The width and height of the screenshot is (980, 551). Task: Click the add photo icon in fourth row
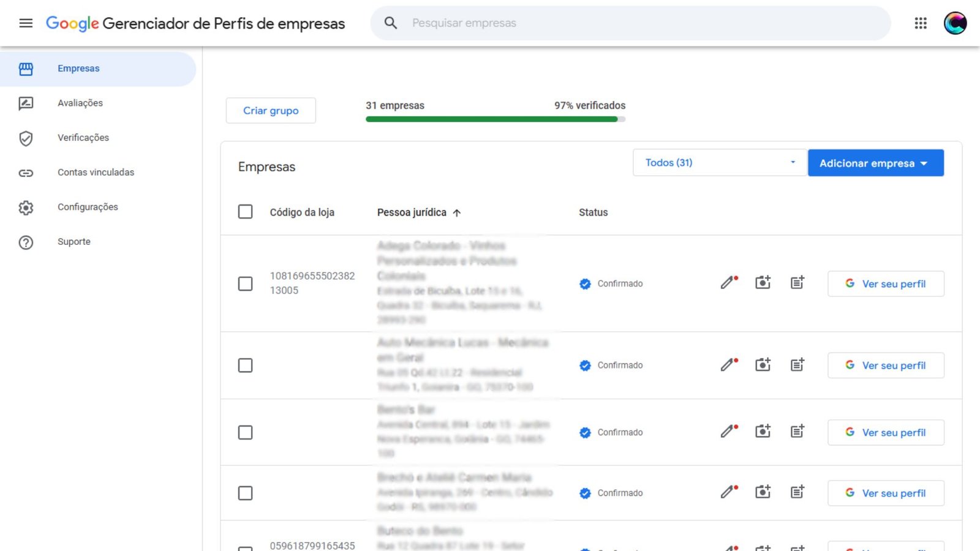[x=763, y=492]
